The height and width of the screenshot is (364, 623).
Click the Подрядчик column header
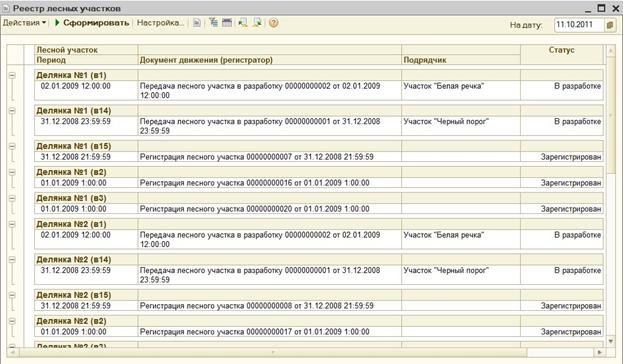[x=461, y=60]
